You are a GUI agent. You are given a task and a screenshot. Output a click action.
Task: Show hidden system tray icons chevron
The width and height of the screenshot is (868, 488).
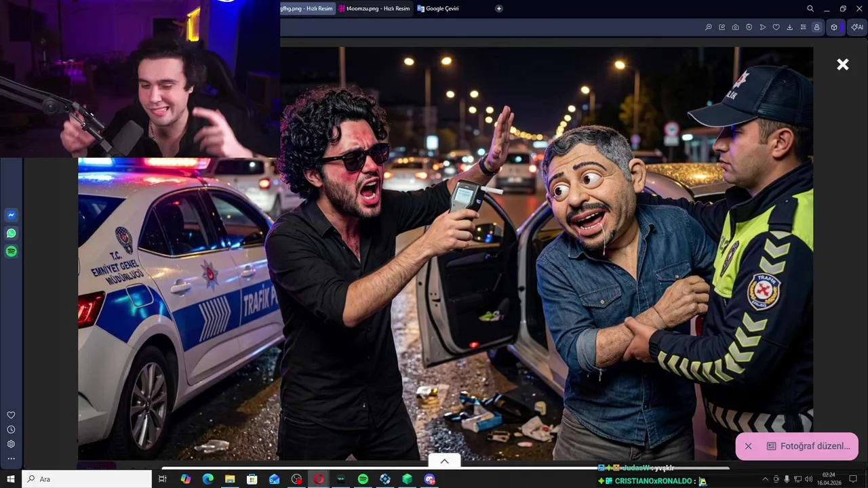[x=765, y=479]
